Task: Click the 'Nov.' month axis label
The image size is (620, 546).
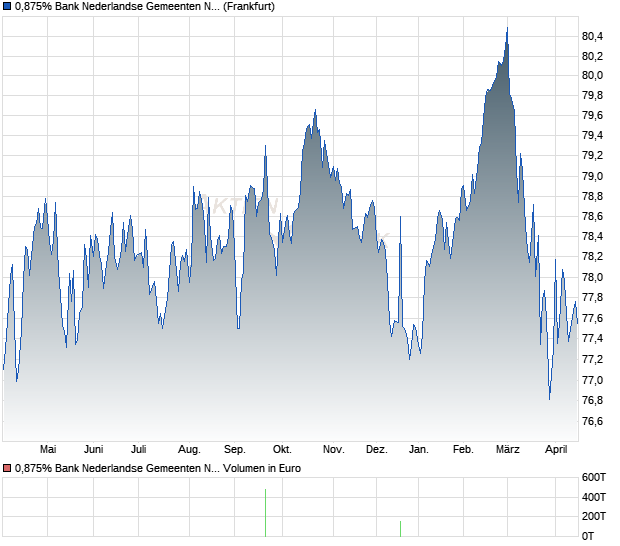Action: click(x=334, y=450)
